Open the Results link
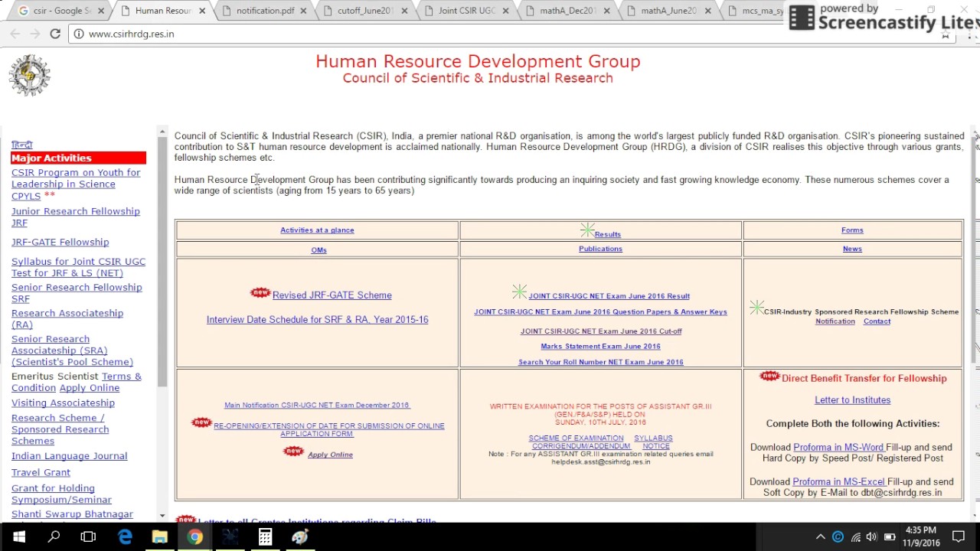The image size is (980, 551). [x=608, y=234]
